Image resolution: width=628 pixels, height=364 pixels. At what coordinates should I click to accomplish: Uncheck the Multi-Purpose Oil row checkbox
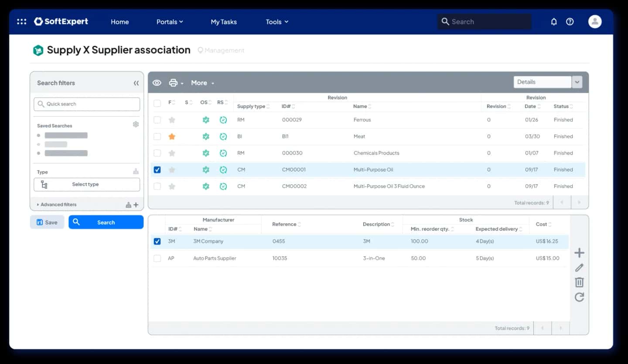(157, 170)
